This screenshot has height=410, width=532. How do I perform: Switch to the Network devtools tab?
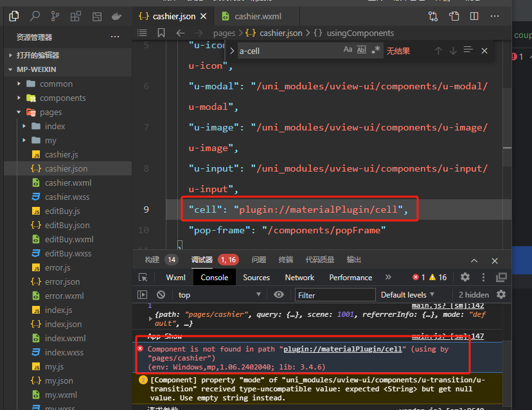299,277
